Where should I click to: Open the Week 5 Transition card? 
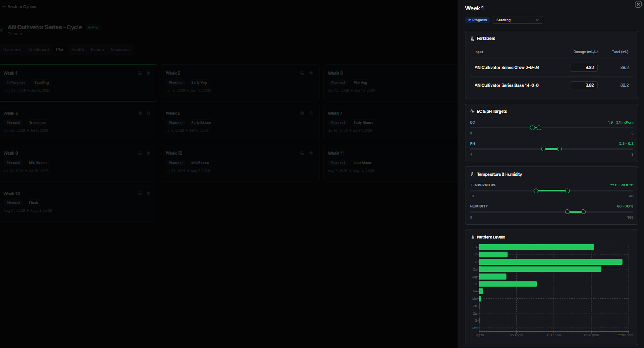click(78, 123)
